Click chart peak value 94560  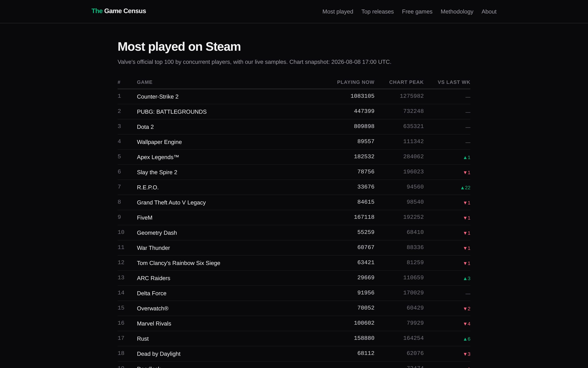tap(415, 187)
